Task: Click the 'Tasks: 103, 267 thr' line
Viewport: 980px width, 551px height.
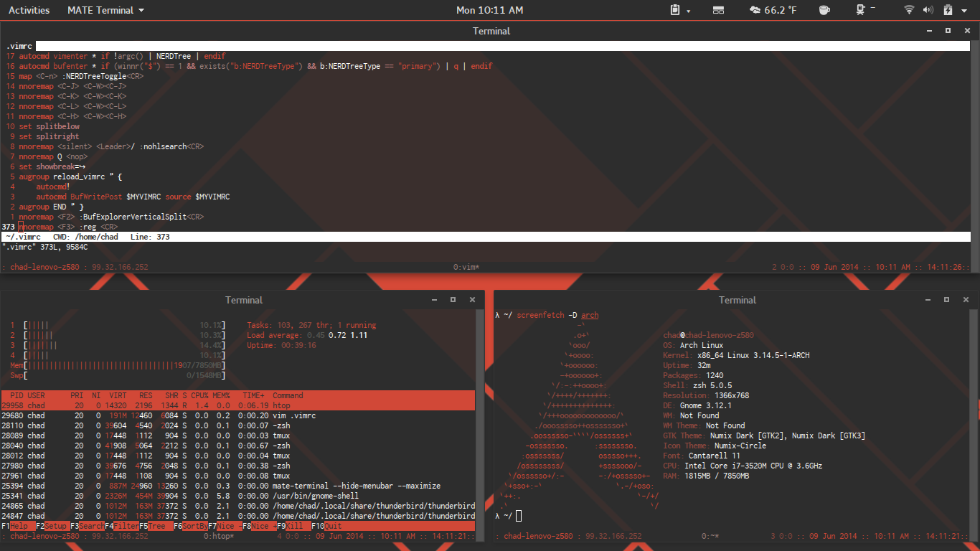Action: coord(311,325)
